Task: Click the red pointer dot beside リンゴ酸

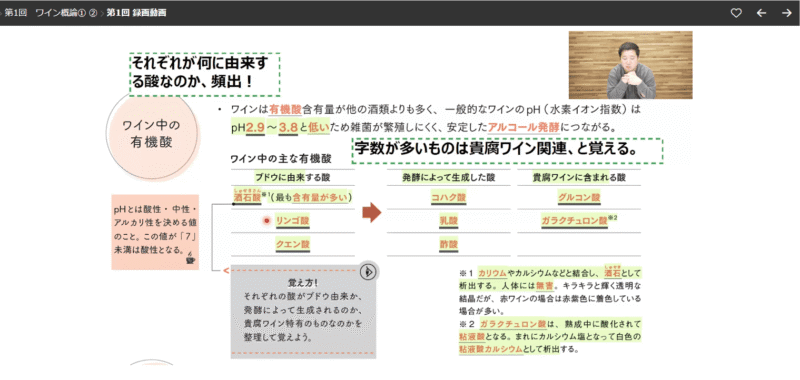Action: coord(266,221)
